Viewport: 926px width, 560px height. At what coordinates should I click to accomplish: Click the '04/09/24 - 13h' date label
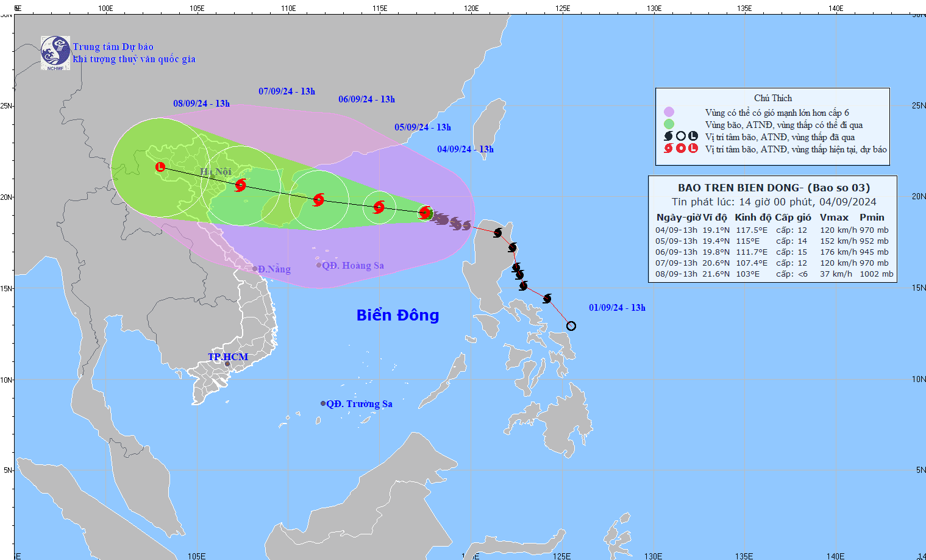465,149
